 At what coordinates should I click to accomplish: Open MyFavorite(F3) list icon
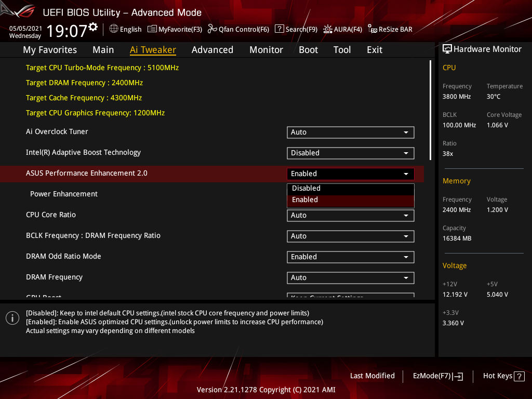152,29
